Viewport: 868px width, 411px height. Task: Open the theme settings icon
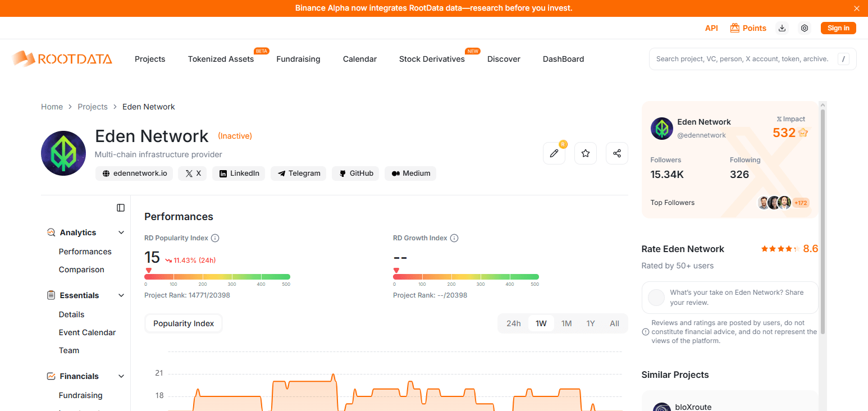point(805,28)
